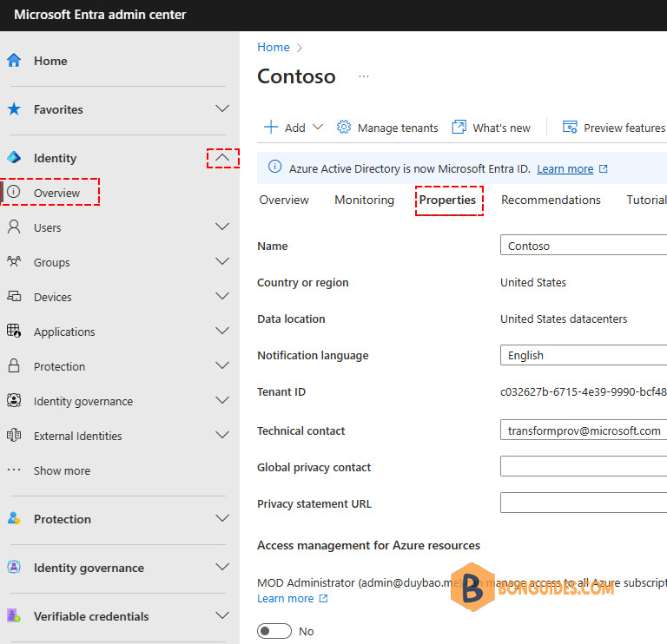Screen dimensions: 667x644
Task: Open the Tutorial tab
Action: tap(646, 200)
